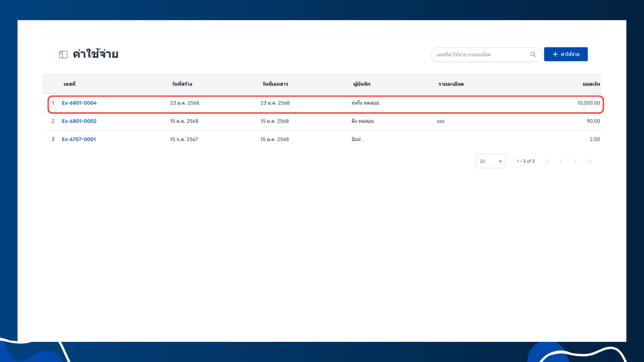Click the amount 90.00
The image size is (644, 362).
click(x=593, y=121)
